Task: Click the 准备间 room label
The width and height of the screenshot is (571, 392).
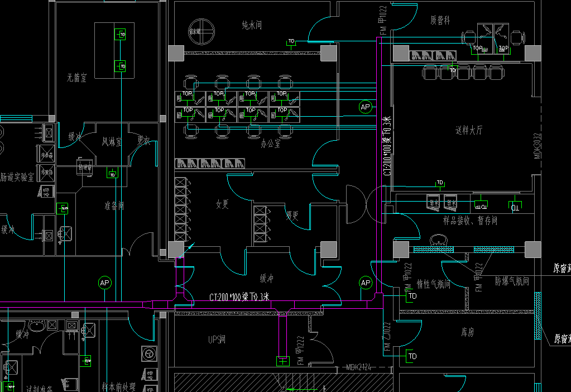Action: point(114,206)
